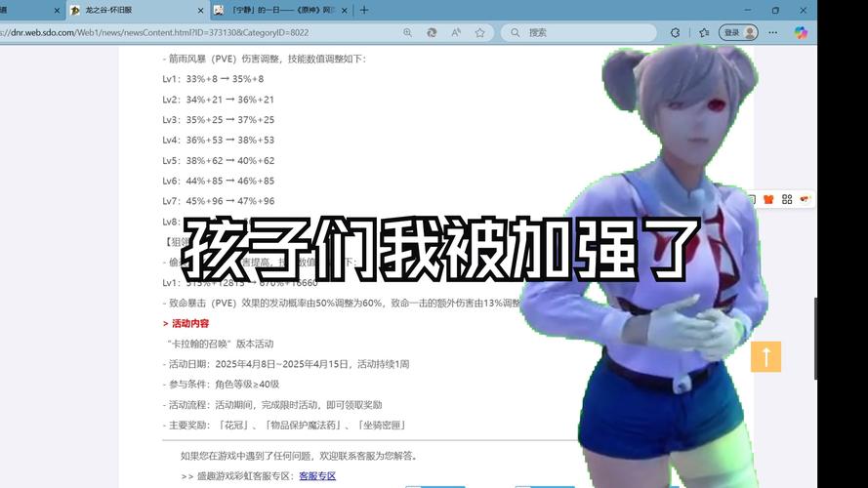
Task: Click the line Lv7：45%+96 → 47%+96
Action: tap(218, 201)
